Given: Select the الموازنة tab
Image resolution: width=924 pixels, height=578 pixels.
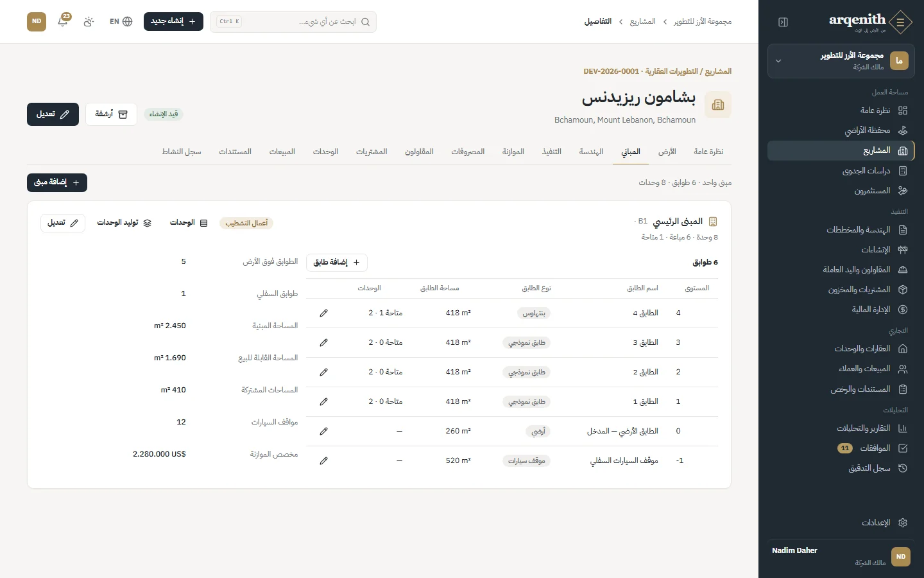Looking at the screenshot, I should (x=513, y=152).
